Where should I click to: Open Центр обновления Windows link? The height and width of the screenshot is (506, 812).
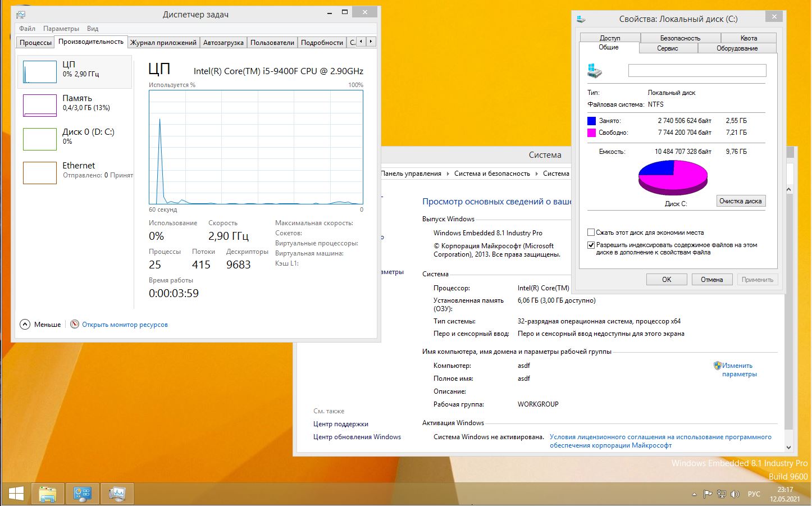pyautogui.click(x=357, y=437)
